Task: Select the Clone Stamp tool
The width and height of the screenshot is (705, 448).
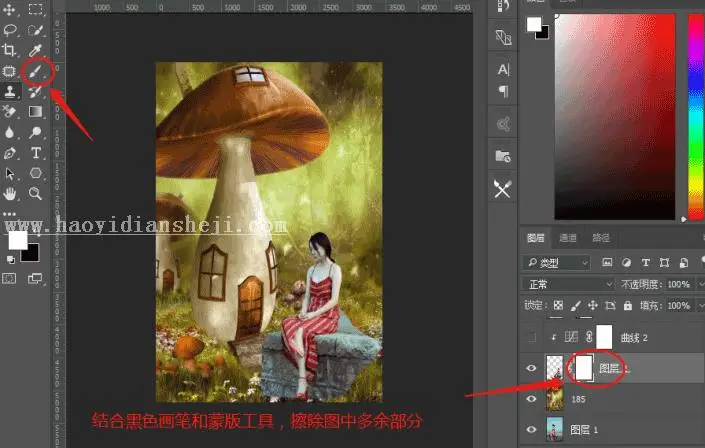Action: 9,91
